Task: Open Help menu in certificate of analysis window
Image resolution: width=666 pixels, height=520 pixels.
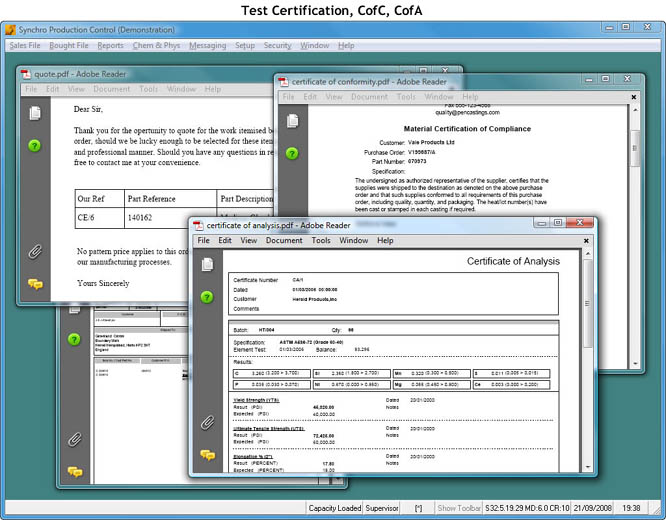Action: [x=385, y=240]
